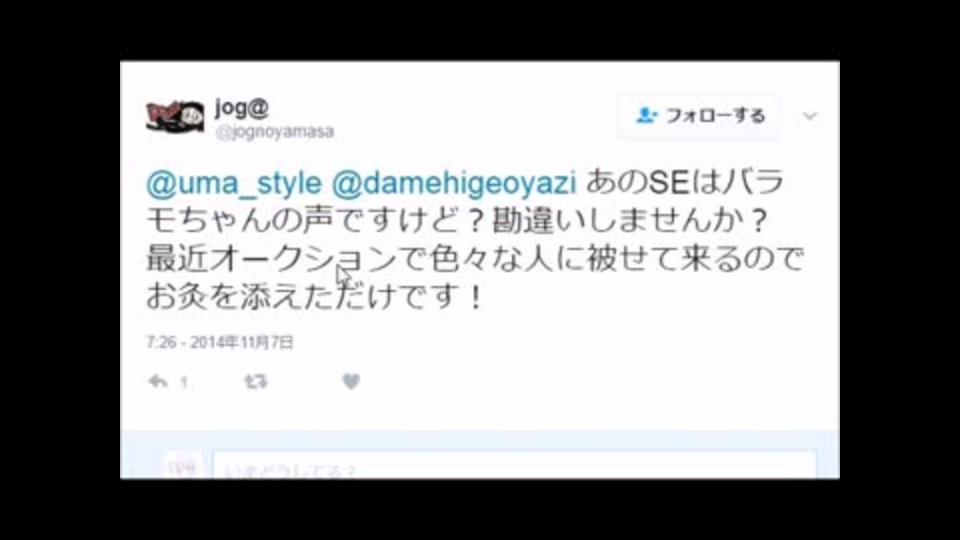
Task: Open the 7:26 - 2014年11月7日 timestamp
Action: click(x=220, y=342)
